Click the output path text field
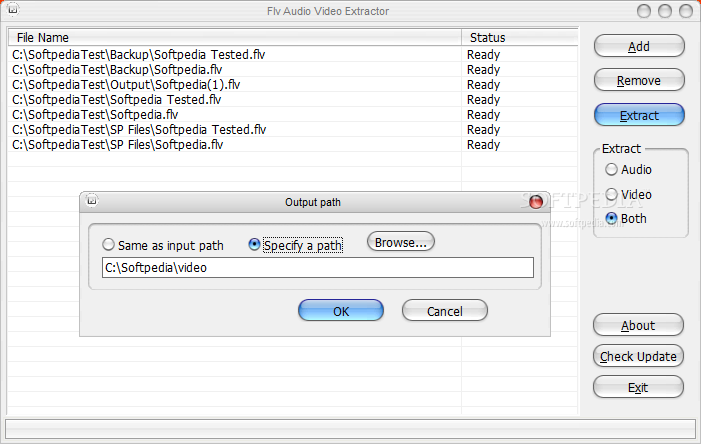This screenshot has width=701, height=444. click(318, 267)
